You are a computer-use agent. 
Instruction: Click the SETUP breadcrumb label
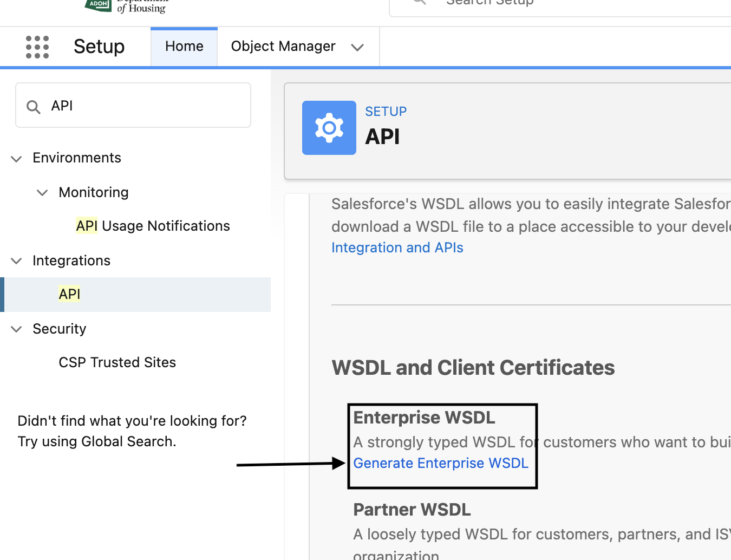tap(386, 112)
